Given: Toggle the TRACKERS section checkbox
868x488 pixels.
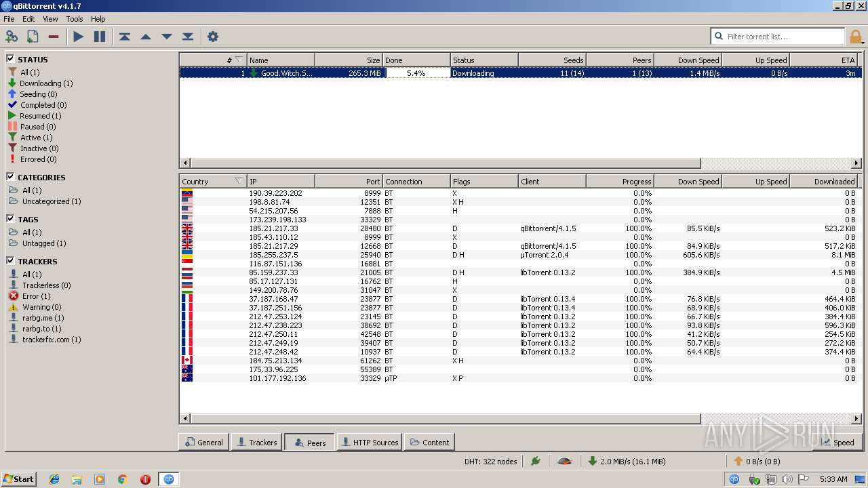Looking at the screenshot, I should pyautogui.click(x=11, y=261).
